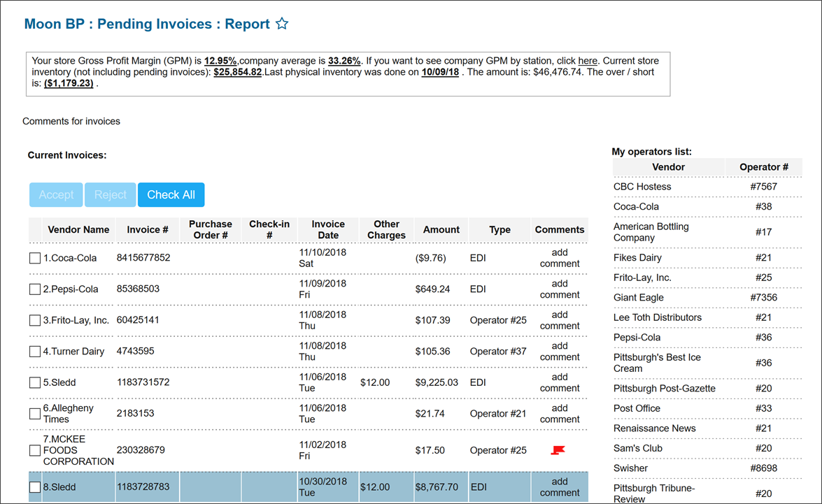The height and width of the screenshot is (504, 822).
Task: Check the Coca-Cola invoice checkbox
Action: click(x=35, y=259)
